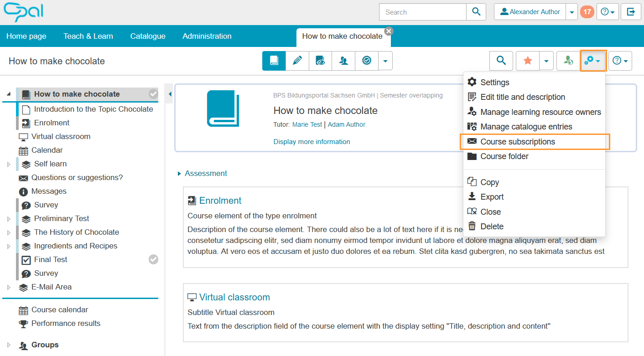Add course to favourites with star icon

click(x=528, y=61)
